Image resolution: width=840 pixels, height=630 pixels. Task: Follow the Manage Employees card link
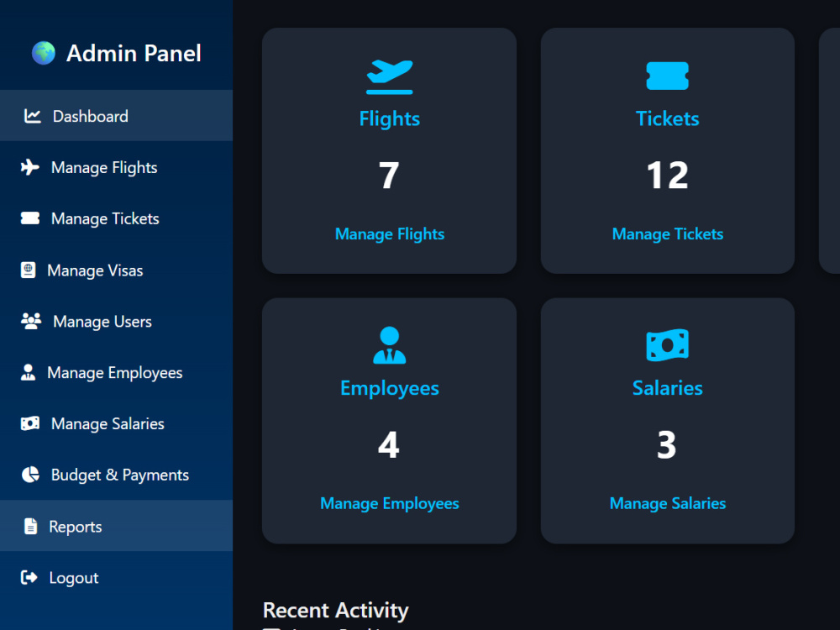pyautogui.click(x=390, y=503)
